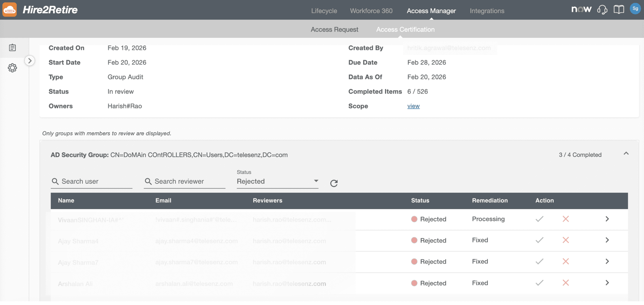Open the Workforce 360 menu
644x305 pixels.
[371, 11]
